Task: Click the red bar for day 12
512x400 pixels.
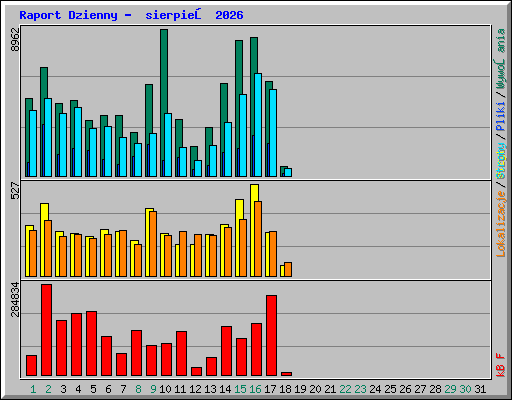Action: coord(196,372)
